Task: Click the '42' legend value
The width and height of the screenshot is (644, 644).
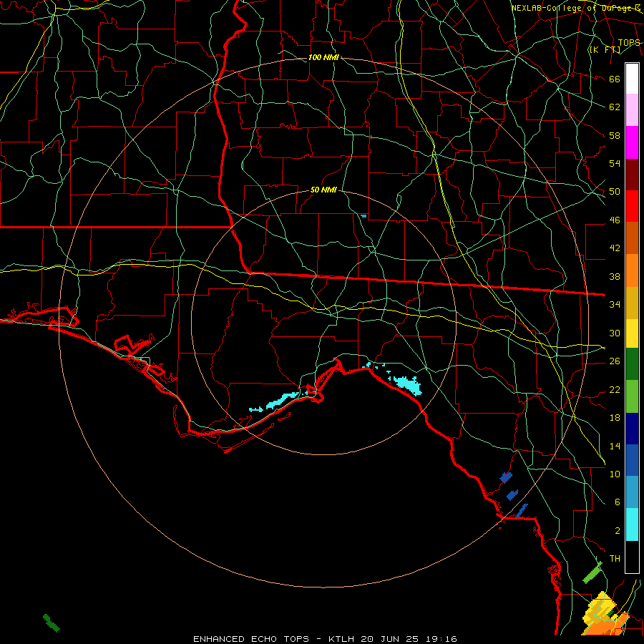Action: pos(615,248)
